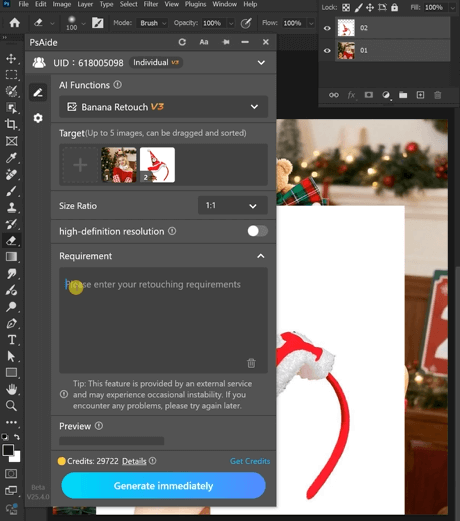Viewport: 460px width, 521px height.
Task: Click the PsAide refresh icon
Action: point(182,42)
